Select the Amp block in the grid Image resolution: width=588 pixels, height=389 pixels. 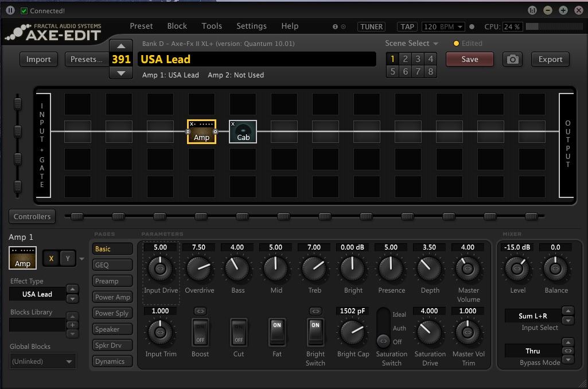[x=201, y=131]
